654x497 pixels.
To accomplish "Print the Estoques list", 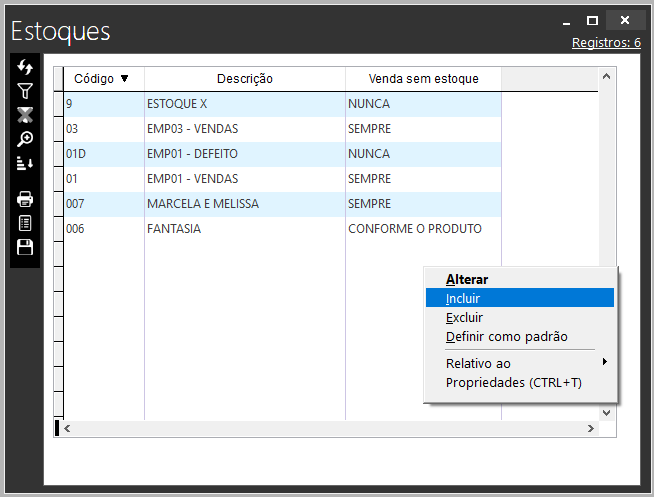I will [x=25, y=199].
